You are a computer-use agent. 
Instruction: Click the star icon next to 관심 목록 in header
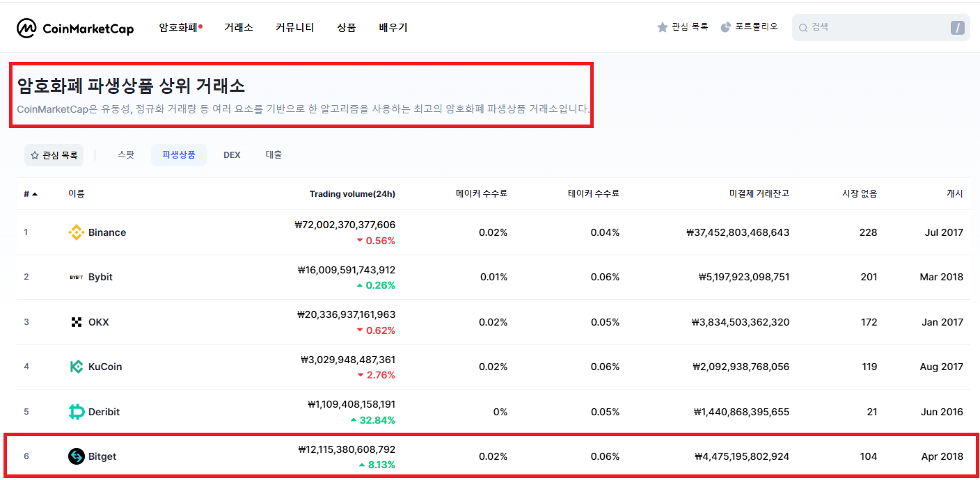tap(661, 26)
